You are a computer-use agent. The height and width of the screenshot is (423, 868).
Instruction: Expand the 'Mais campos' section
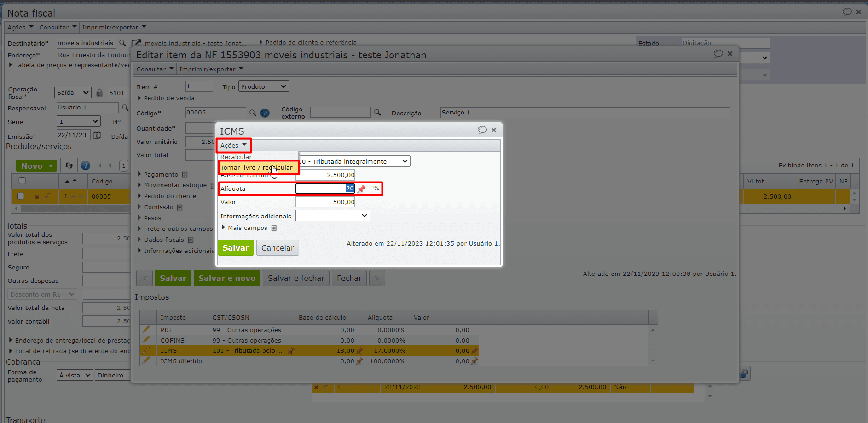244,228
